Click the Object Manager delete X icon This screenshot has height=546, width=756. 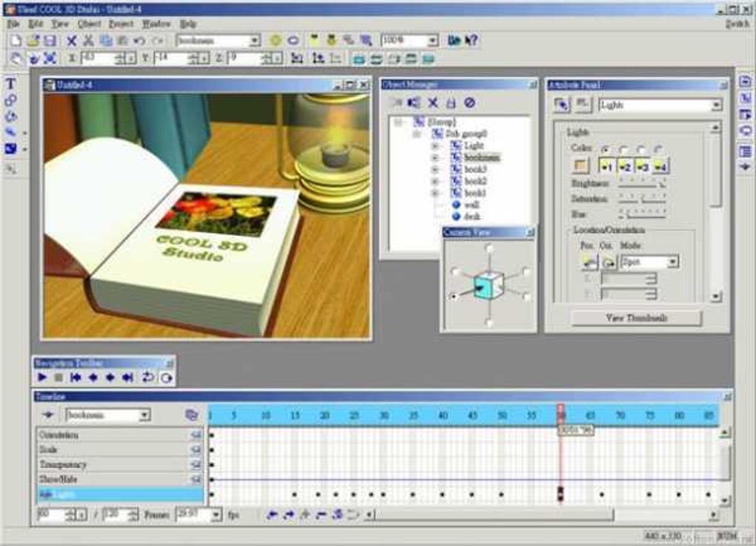(x=433, y=102)
